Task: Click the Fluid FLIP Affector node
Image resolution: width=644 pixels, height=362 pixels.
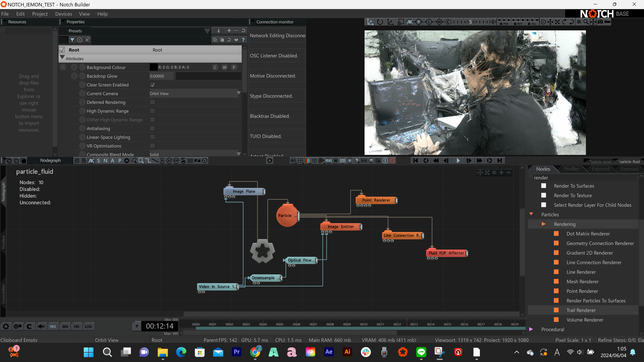Action: click(x=446, y=253)
